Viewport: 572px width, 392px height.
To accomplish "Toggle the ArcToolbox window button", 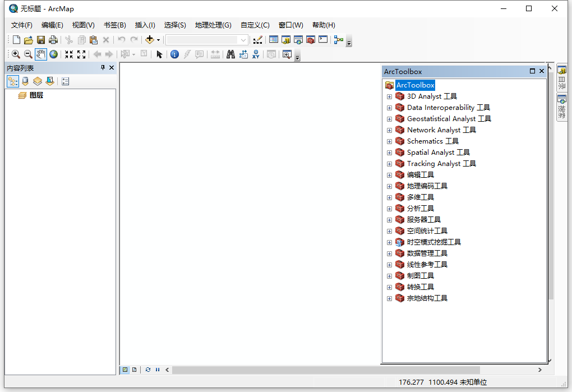I will coord(311,40).
